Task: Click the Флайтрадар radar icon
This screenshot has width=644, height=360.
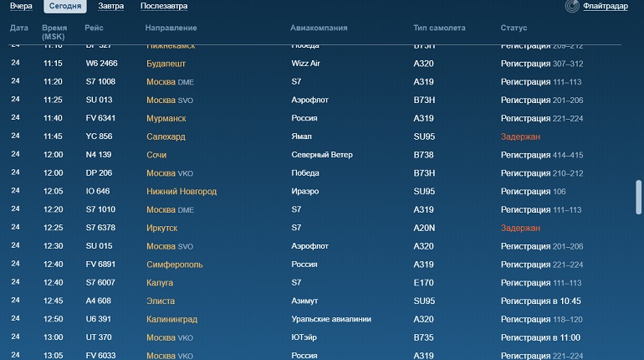Action: point(572,6)
